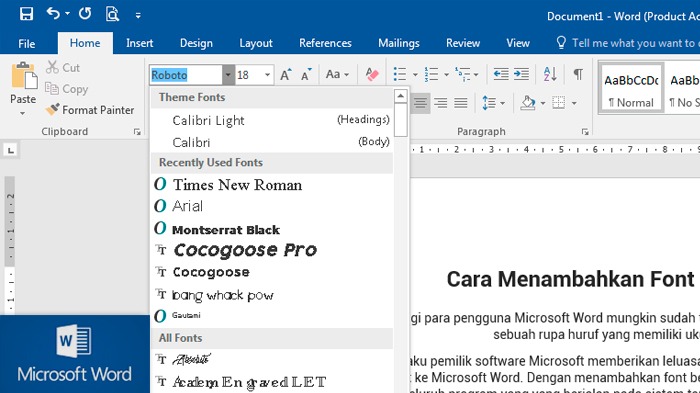Cut the selected text
Image resolution: width=700 pixels, height=393 pixels.
pyautogui.click(x=63, y=67)
